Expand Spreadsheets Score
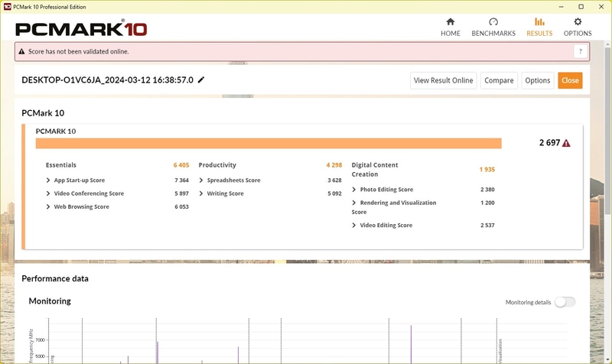Screen dimensions: 612x364 [201, 180]
